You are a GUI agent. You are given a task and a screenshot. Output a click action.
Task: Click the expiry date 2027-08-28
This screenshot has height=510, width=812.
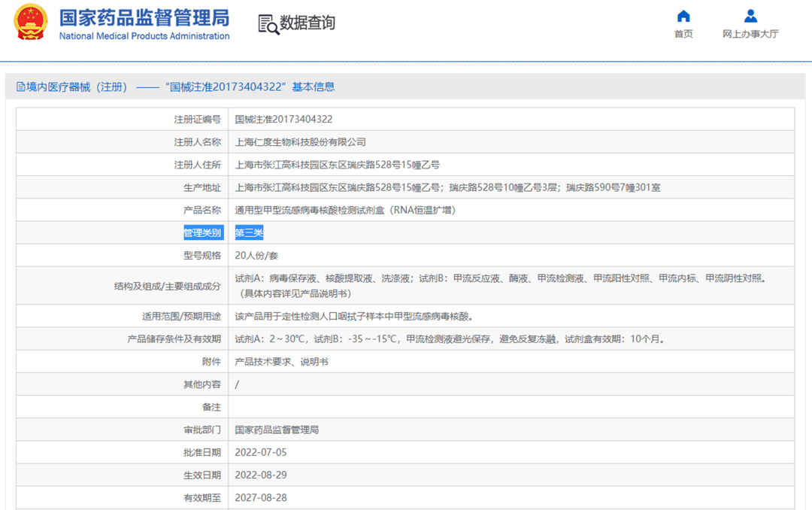click(260, 498)
